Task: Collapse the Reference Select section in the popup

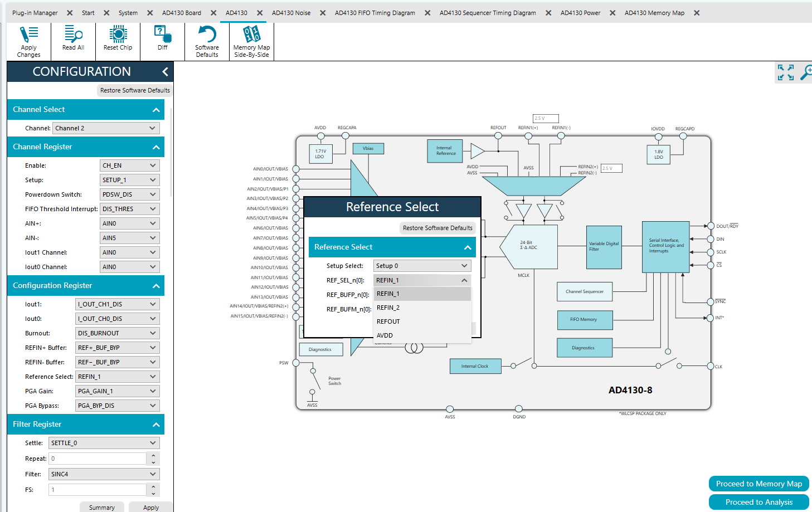Action: click(x=468, y=247)
